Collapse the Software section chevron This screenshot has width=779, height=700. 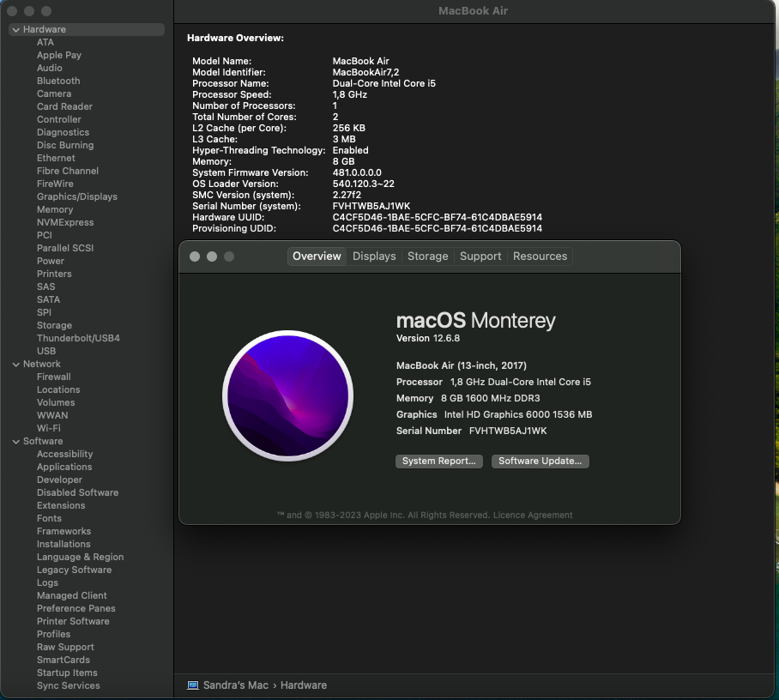click(x=16, y=441)
